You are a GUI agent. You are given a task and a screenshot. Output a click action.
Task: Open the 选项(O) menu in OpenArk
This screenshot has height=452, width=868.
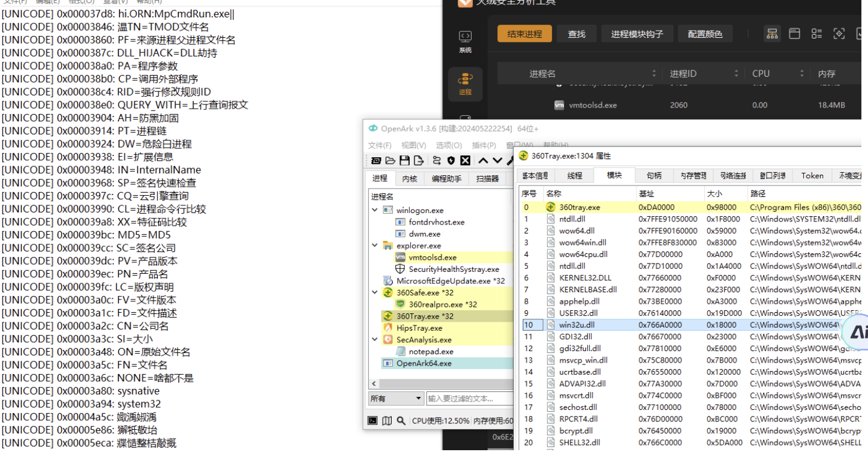[449, 145]
